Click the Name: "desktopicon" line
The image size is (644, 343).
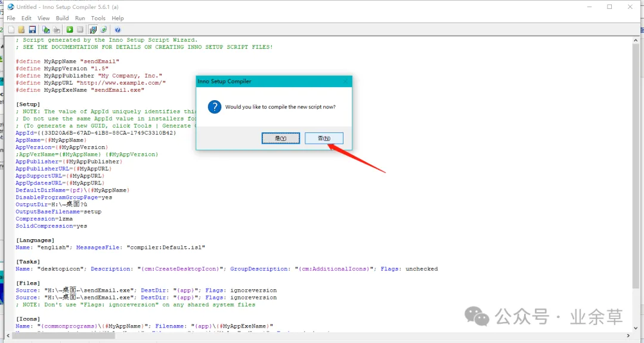pos(227,269)
